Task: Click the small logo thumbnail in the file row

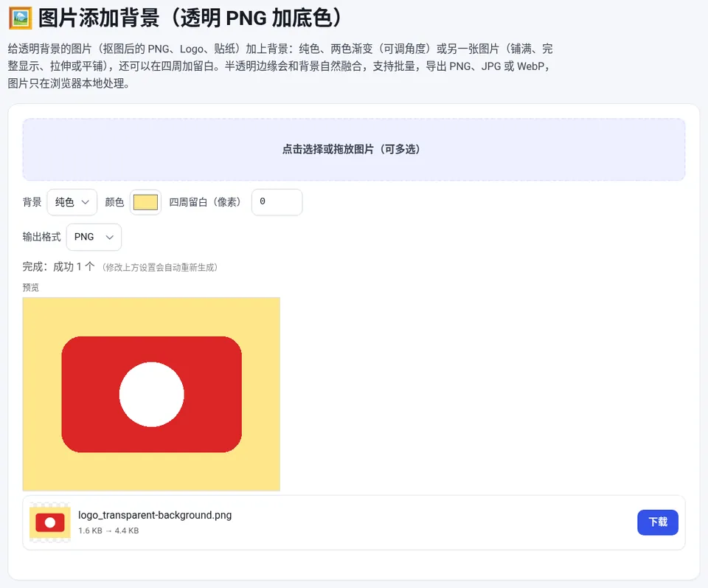Action: tap(50, 522)
